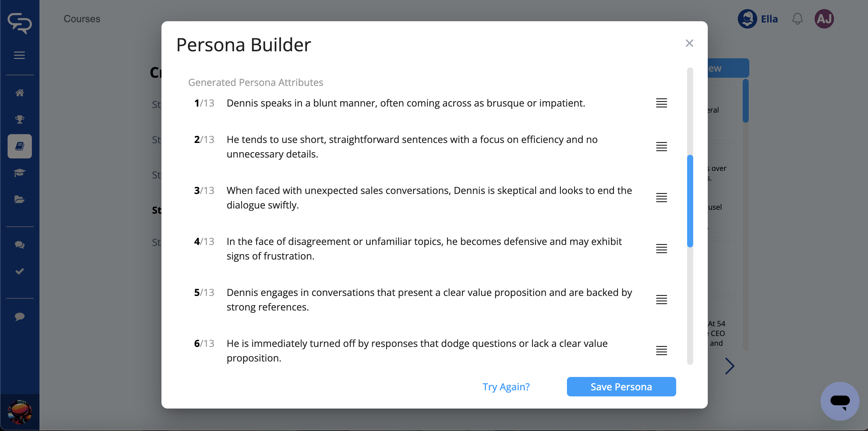Click the hamburger menu icon in sidebar
This screenshot has width=868, height=431.
(x=19, y=55)
